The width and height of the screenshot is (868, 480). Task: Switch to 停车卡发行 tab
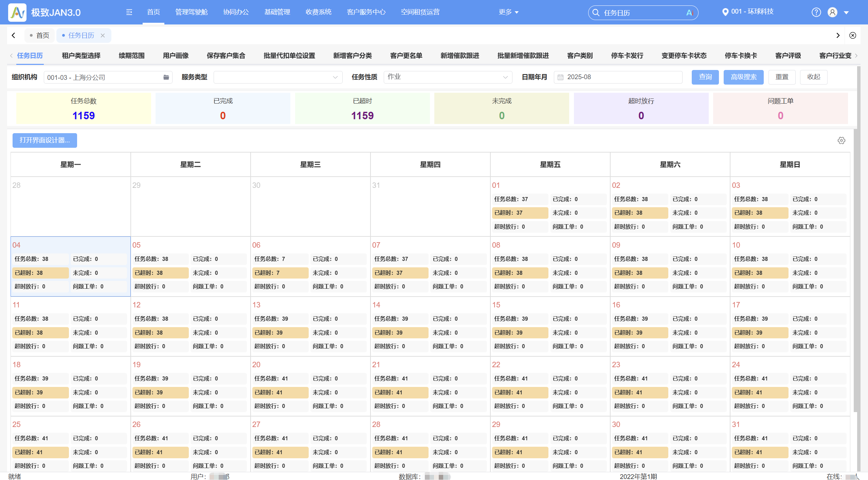point(627,56)
